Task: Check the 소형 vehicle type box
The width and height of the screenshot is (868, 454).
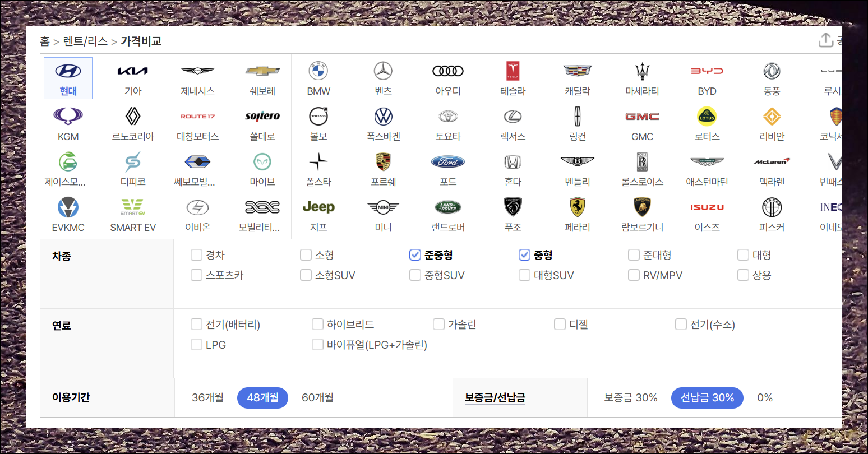Action: [306, 255]
